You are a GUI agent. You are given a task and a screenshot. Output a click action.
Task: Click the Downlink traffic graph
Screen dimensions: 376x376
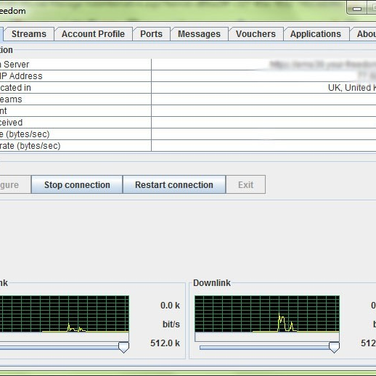click(x=267, y=314)
